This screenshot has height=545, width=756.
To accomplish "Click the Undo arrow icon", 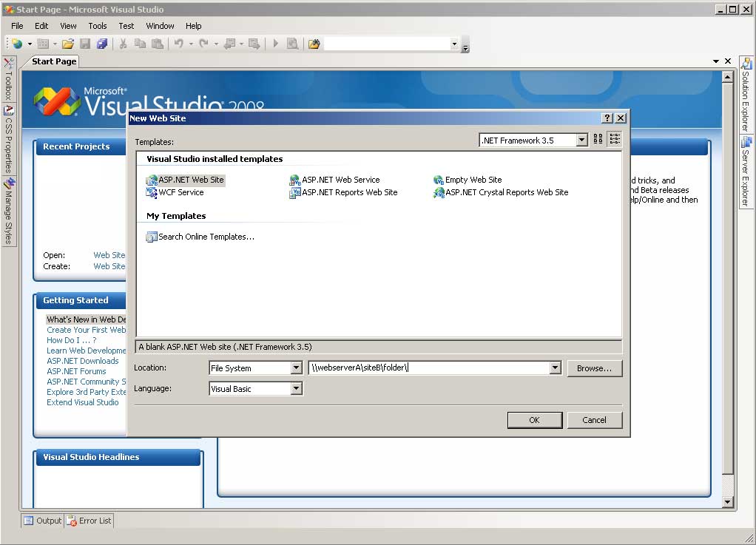I will (179, 44).
